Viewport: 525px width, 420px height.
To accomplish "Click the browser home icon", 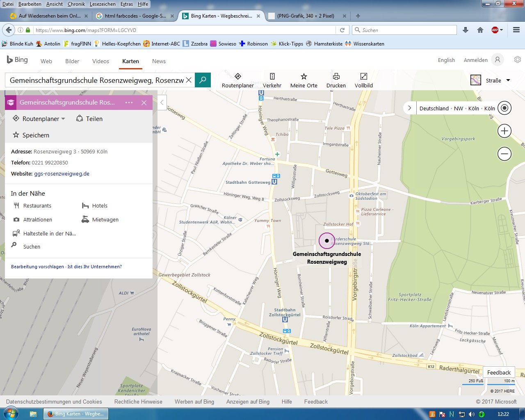I will pyautogui.click(x=480, y=30).
